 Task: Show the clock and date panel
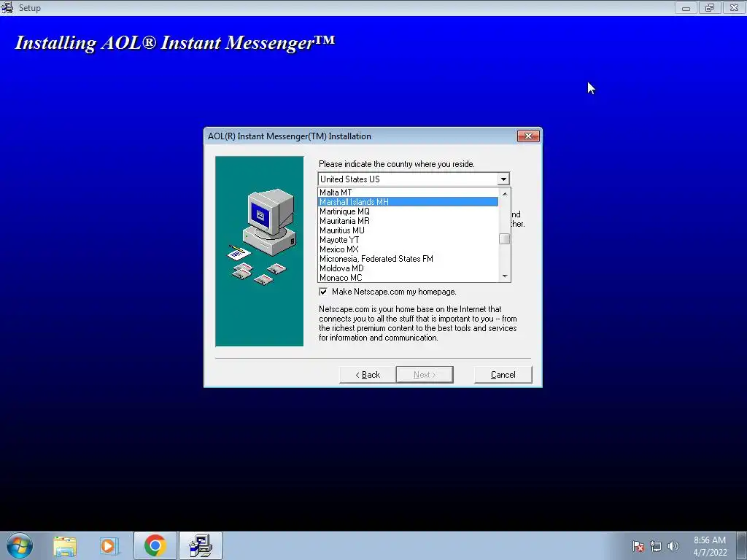click(x=710, y=546)
